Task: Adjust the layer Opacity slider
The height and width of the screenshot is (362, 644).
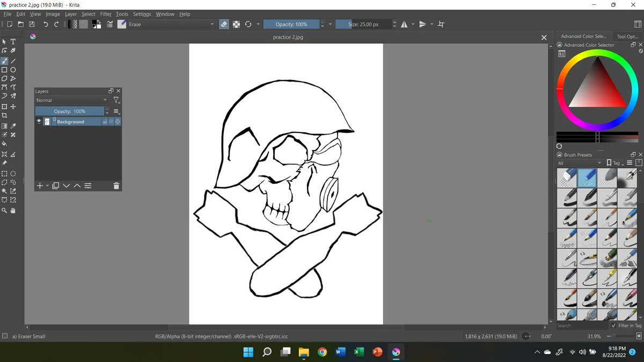Action: [x=69, y=111]
